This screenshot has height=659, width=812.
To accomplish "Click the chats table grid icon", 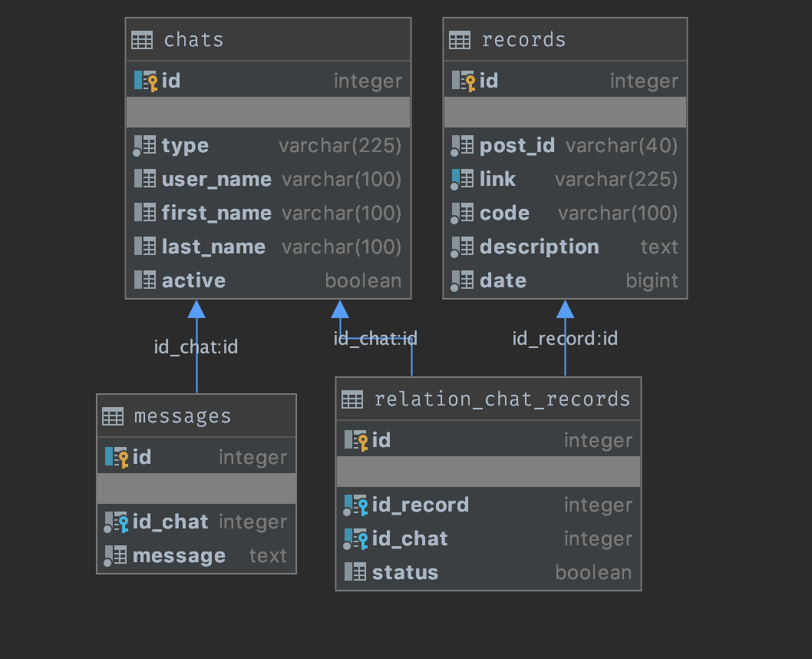I will 142,40.
